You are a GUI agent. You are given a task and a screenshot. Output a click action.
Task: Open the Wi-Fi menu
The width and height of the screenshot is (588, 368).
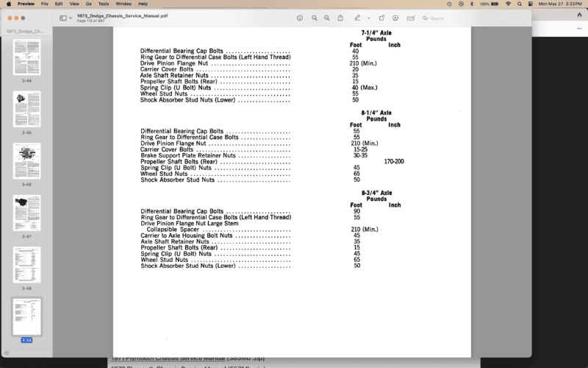click(508, 4)
